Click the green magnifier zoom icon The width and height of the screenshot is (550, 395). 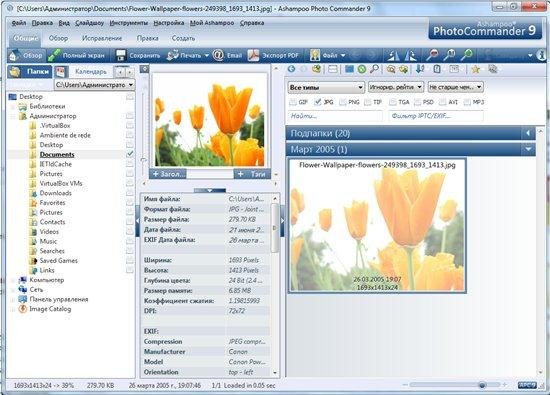click(x=467, y=55)
